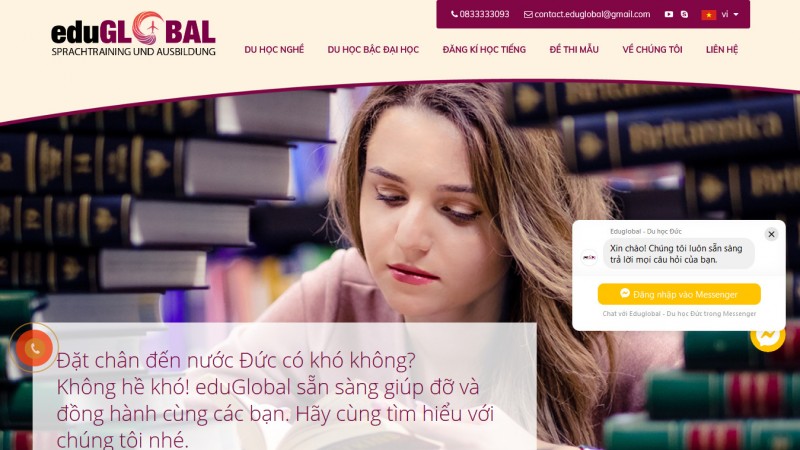Image resolution: width=800 pixels, height=450 pixels.
Task: Click the hero banner headline text
Action: 276,399
